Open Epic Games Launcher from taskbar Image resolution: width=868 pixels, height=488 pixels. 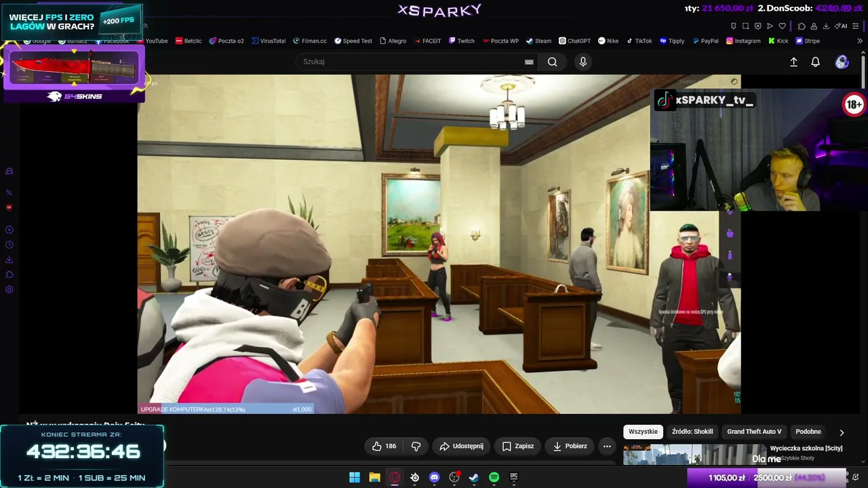(x=514, y=477)
